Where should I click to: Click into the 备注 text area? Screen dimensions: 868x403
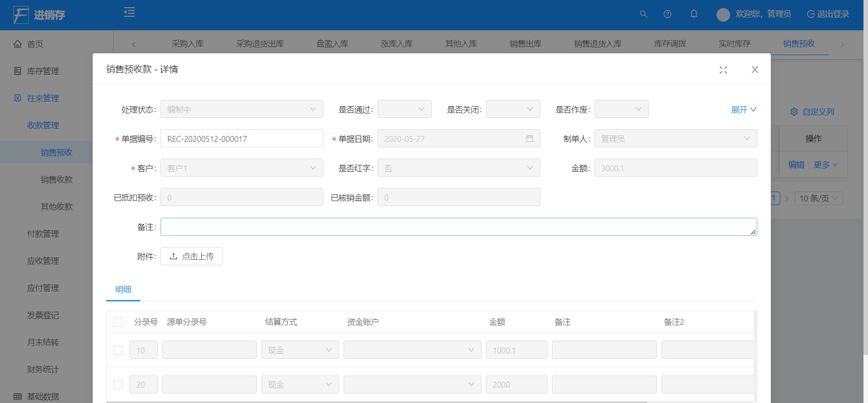click(458, 227)
